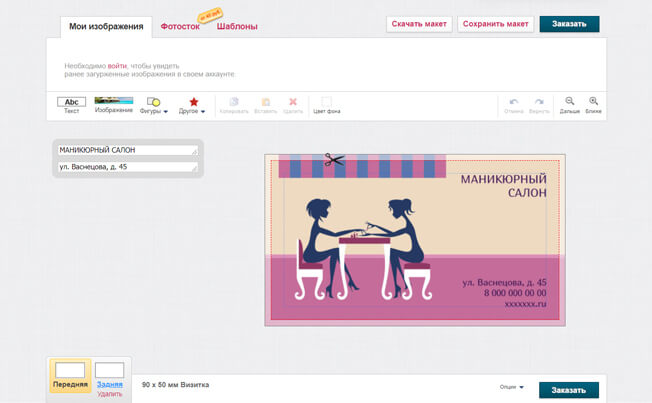Select the address line on the card
This screenshot has height=403, width=652.
pyautogui.click(x=504, y=282)
